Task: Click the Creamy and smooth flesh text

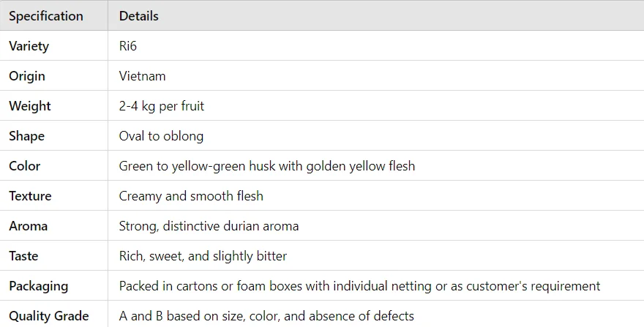Action: [x=191, y=196]
